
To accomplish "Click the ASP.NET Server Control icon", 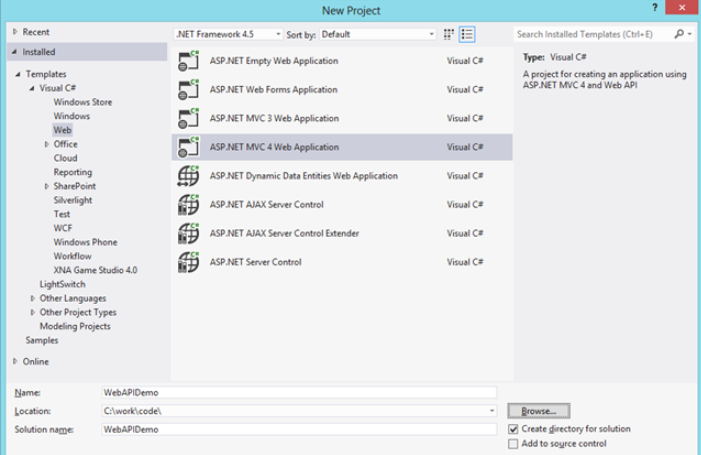I will pyautogui.click(x=188, y=262).
